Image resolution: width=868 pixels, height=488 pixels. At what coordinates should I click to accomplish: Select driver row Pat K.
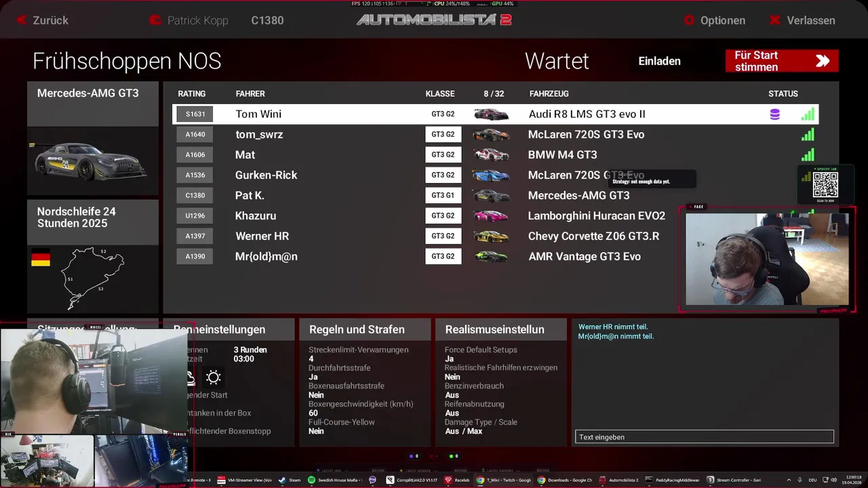495,195
